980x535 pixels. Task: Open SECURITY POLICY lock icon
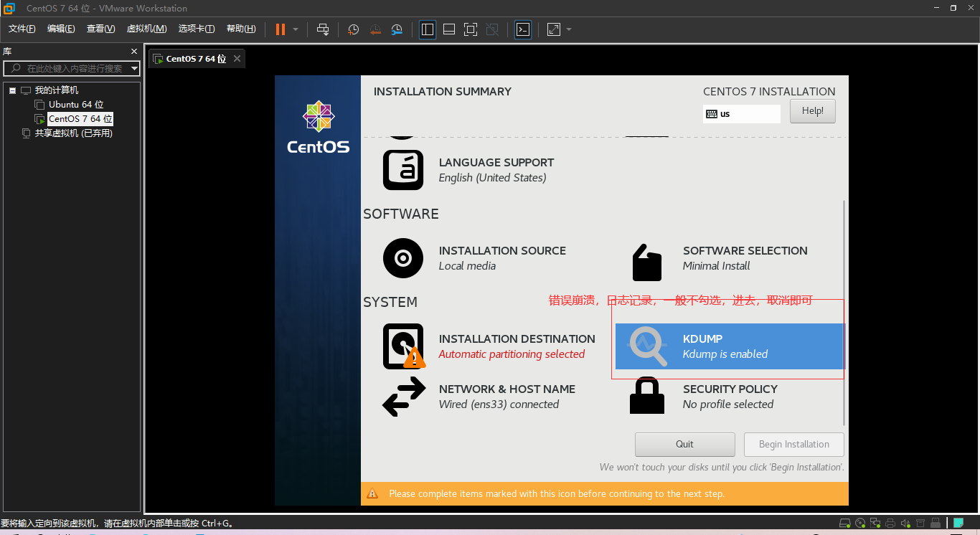click(x=647, y=396)
